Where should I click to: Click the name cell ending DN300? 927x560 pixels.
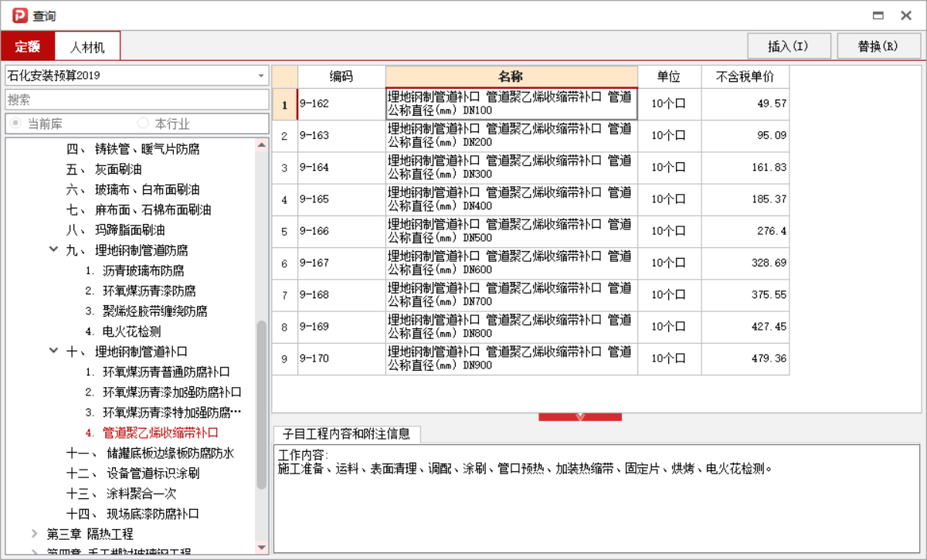(511, 168)
